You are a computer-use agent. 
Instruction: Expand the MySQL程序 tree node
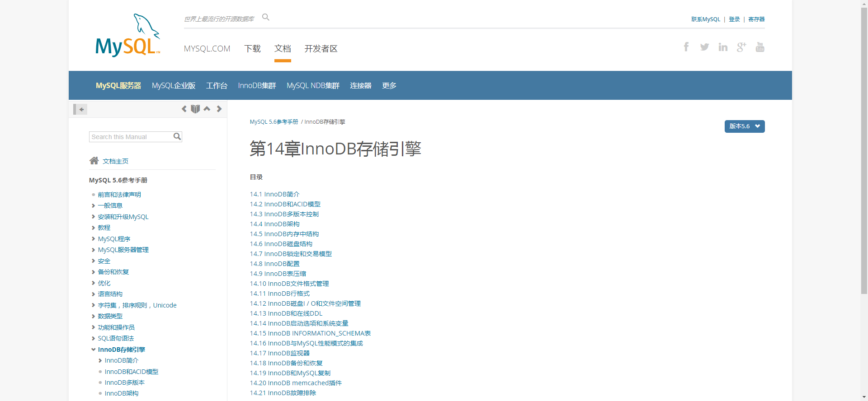coord(93,239)
